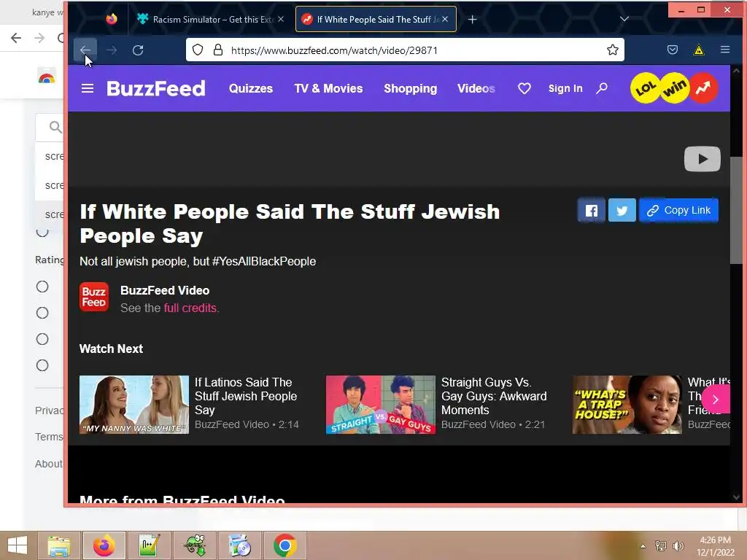747x560 pixels.
Task: Click the Firefox forward arrow
Action: click(x=112, y=50)
